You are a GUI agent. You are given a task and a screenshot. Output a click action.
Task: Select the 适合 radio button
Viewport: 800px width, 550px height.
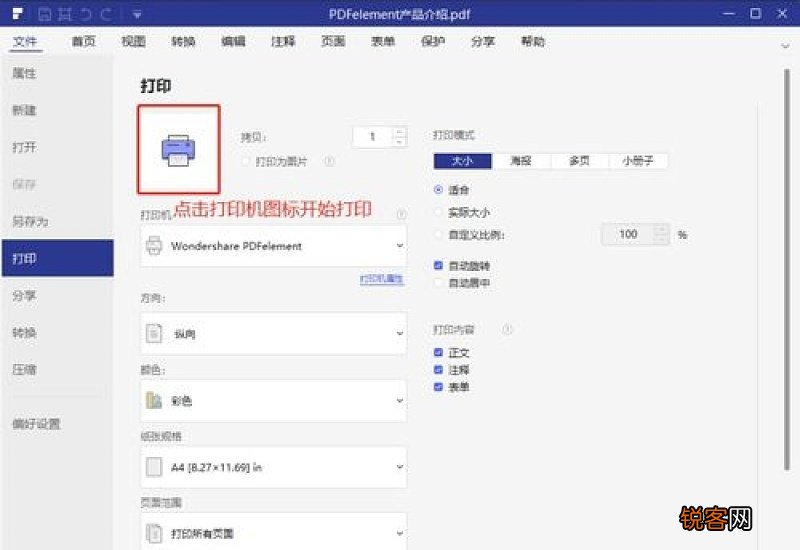(438, 190)
